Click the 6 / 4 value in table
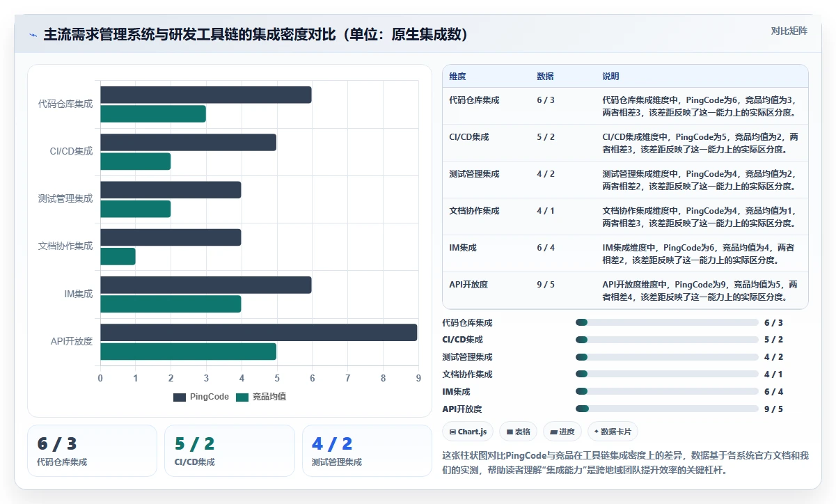This screenshot has width=836, height=504. [x=546, y=248]
